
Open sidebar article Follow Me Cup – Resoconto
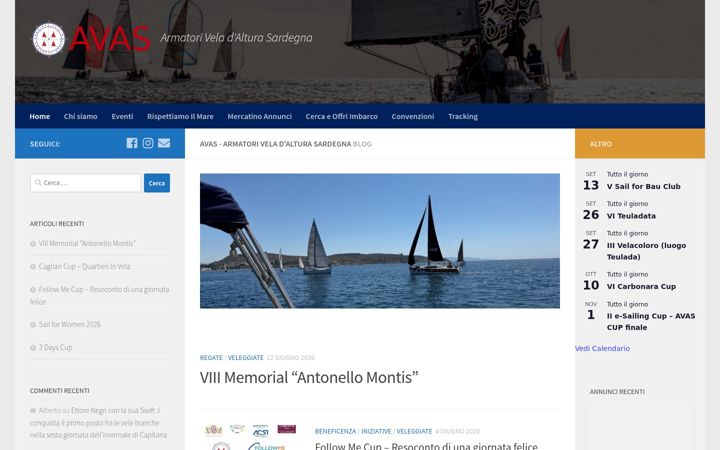coord(100,295)
